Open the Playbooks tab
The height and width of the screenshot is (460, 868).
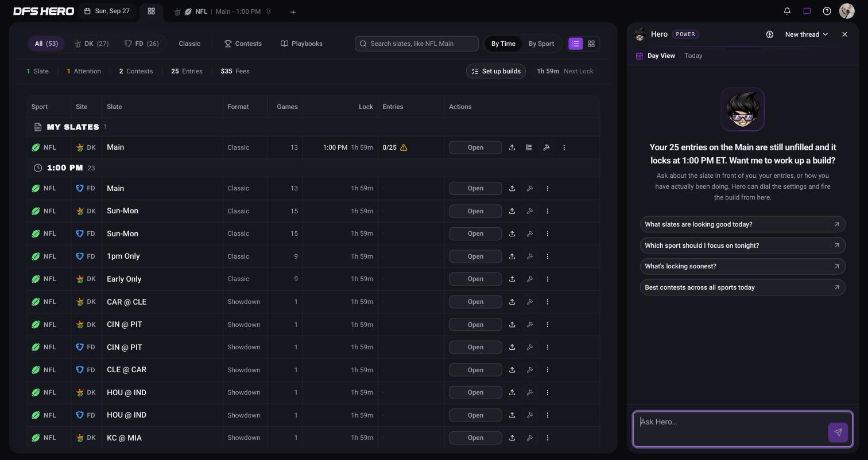[301, 44]
